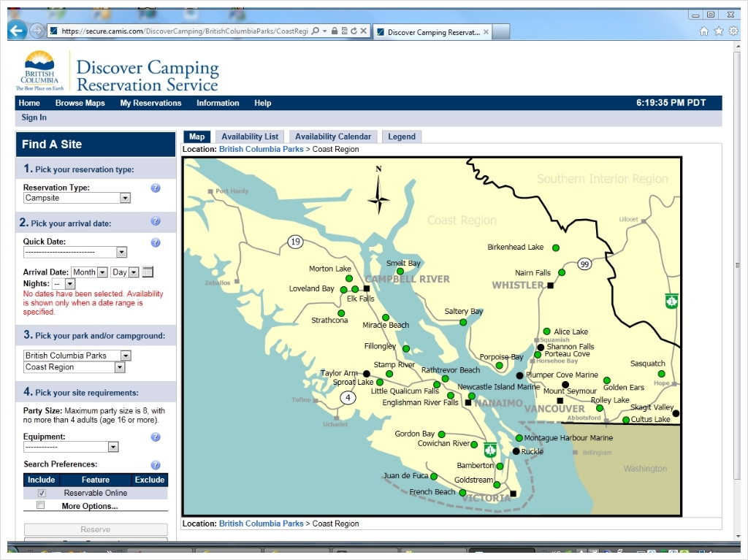Open the browser Home icon

click(x=703, y=31)
